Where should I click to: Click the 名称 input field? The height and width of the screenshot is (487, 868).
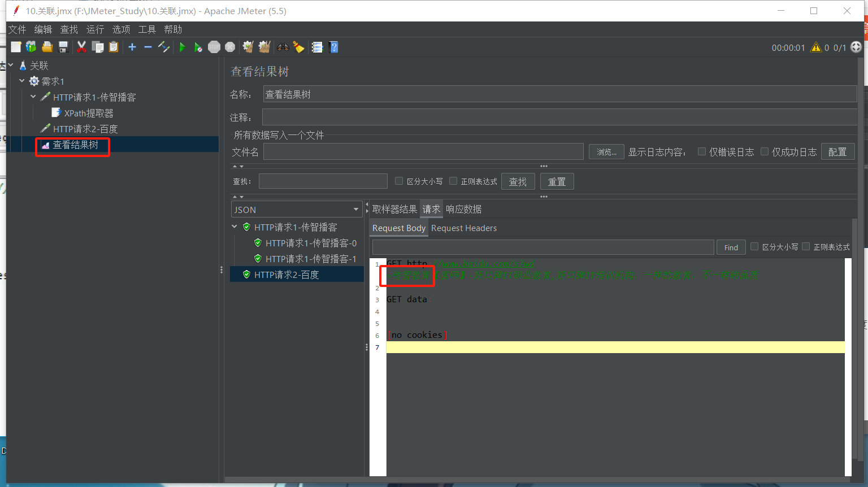560,94
